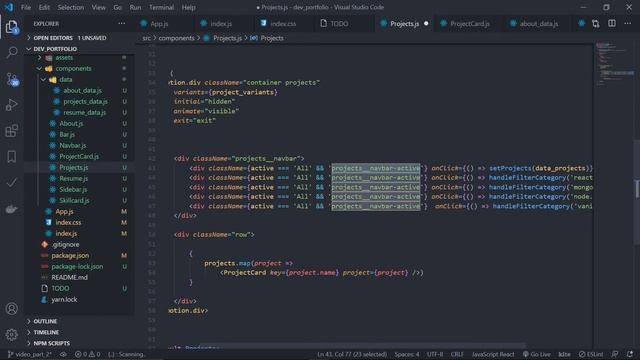Open the Accounts icon
Viewport: 640px width, 360px height.
[12, 309]
